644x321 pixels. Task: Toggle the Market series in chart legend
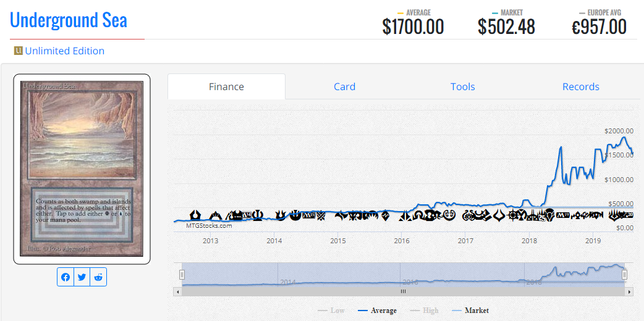coord(470,311)
